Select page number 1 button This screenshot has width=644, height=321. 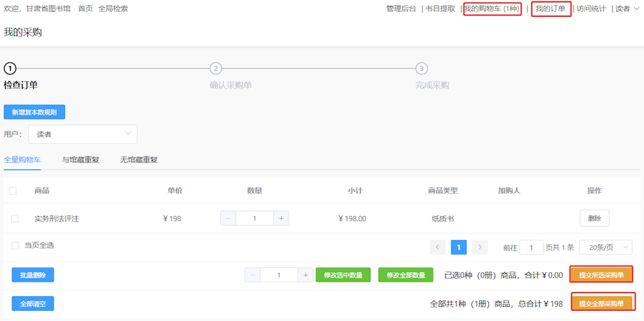pyautogui.click(x=459, y=247)
